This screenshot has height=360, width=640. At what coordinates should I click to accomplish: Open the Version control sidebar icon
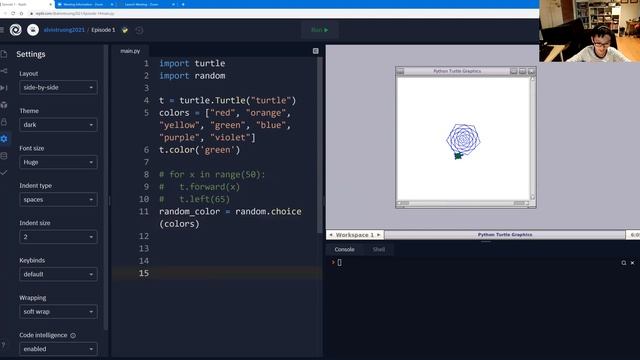[x=4, y=71]
